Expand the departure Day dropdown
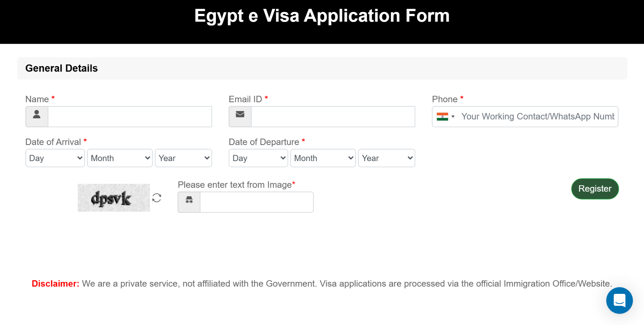 tap(258, 158)
